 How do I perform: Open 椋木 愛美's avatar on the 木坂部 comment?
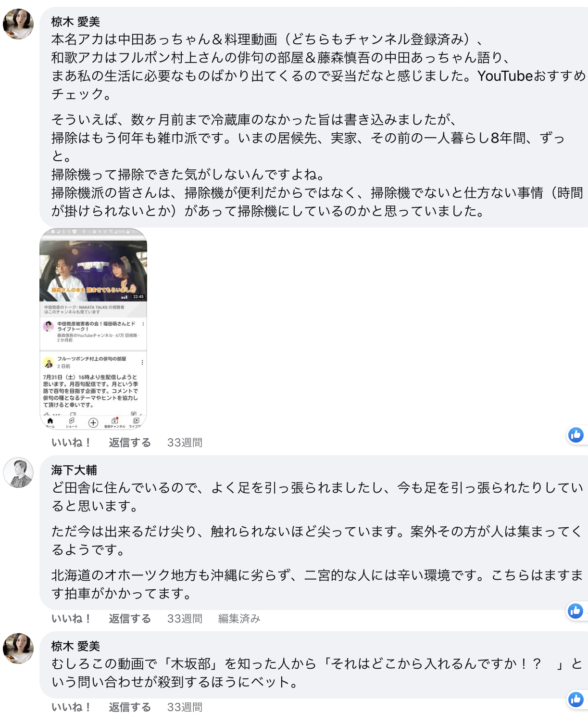pyautogui.click(x=18, y=649)
